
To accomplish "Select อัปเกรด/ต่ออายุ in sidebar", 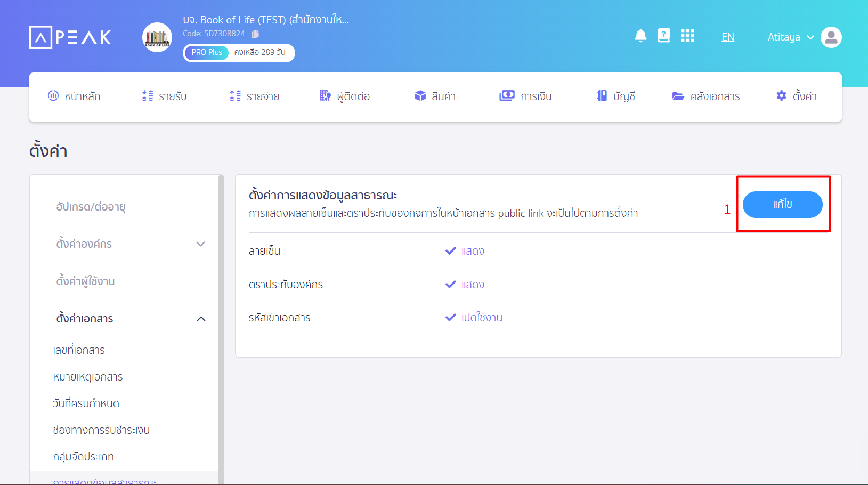I will 91,207.
